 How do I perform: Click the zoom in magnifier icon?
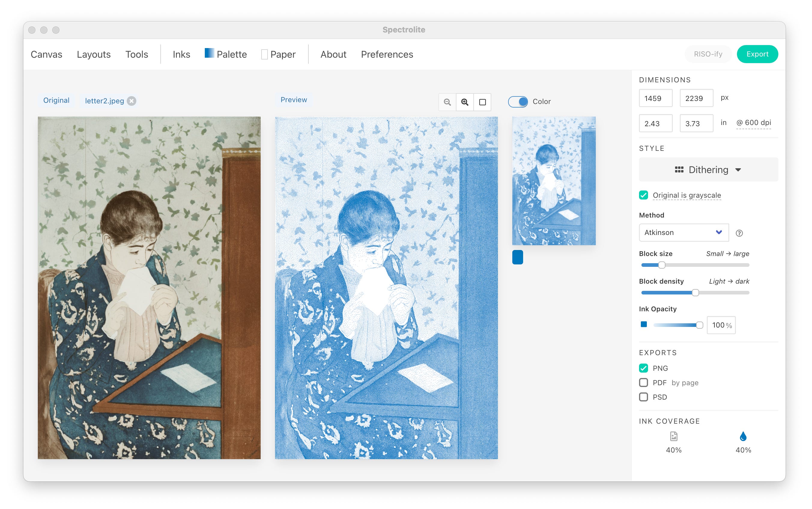465,102
